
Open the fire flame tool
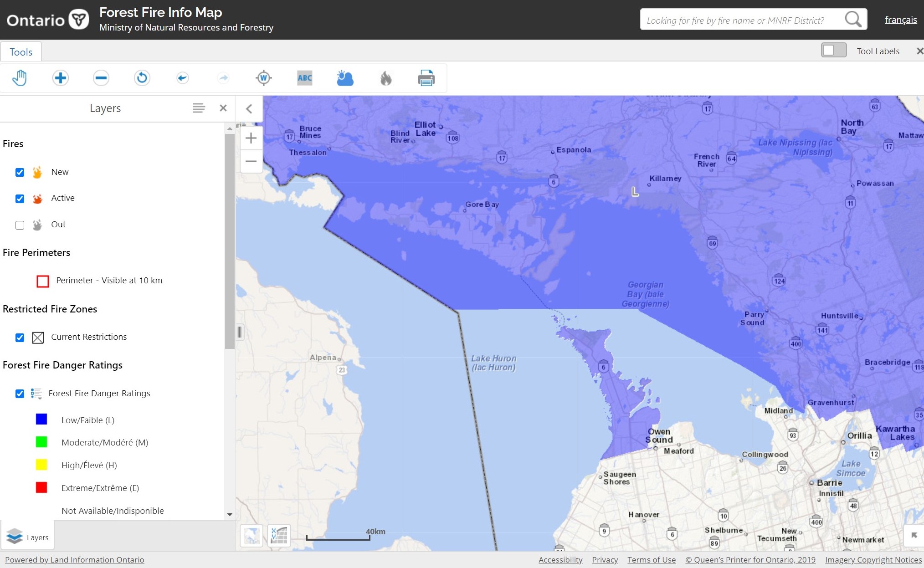386,78
